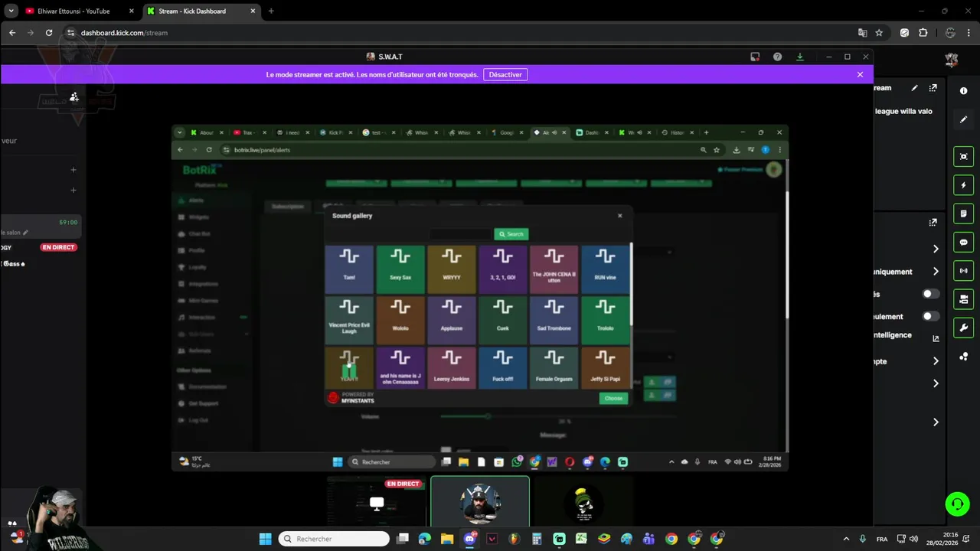Open external link icon beside intelligence
Viewport: 980px width, 551px height.
coord(936,338)
